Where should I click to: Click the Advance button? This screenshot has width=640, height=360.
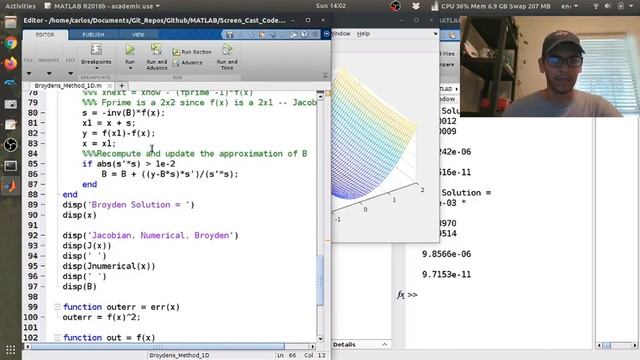pyautogui.click(x=188, y=62)
